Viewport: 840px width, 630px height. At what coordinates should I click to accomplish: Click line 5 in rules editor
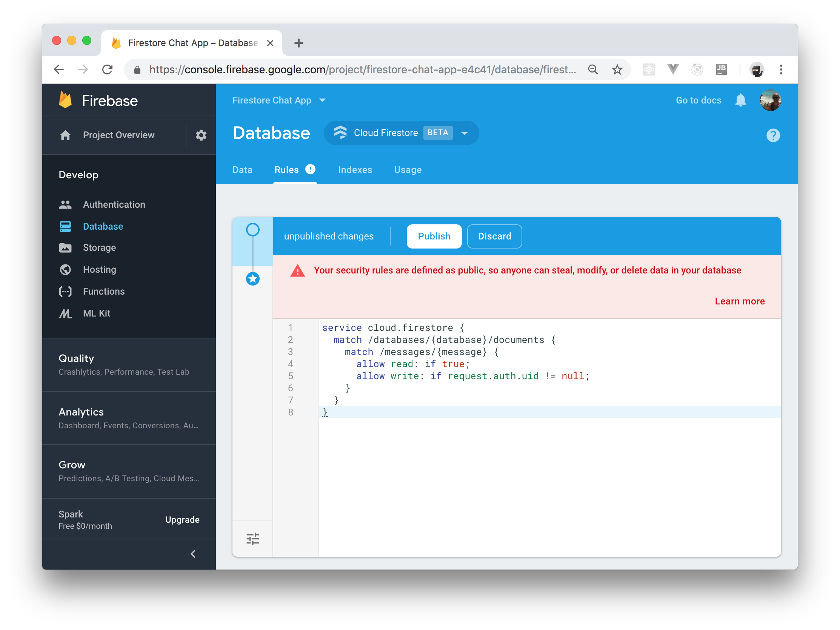click(x=472, y=376)
